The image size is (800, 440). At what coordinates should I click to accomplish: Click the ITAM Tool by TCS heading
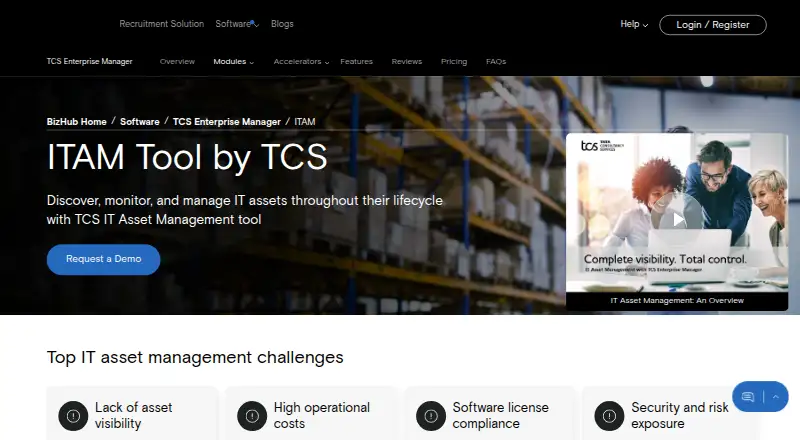tap(187, 157)
